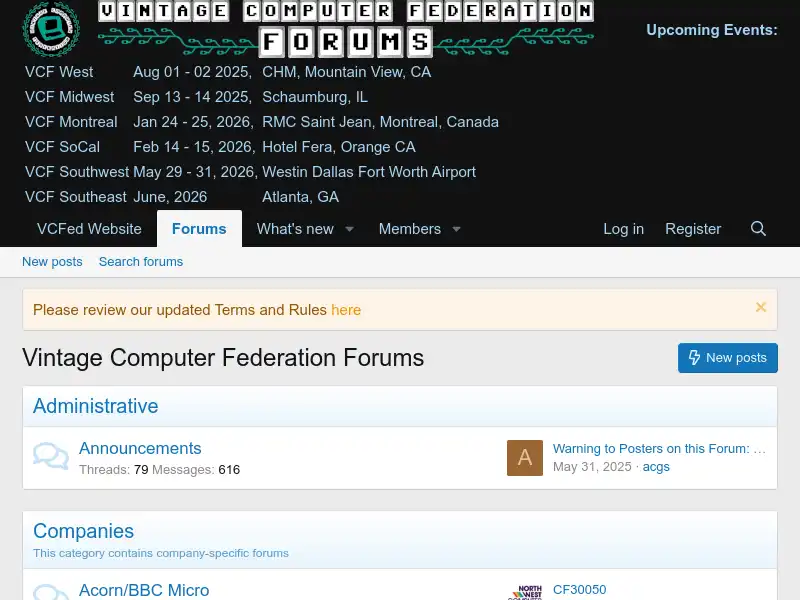The image size is (800, 600).
Task: Follow the 'here' Terms and Rules link
Action: [x=346, y=310]
